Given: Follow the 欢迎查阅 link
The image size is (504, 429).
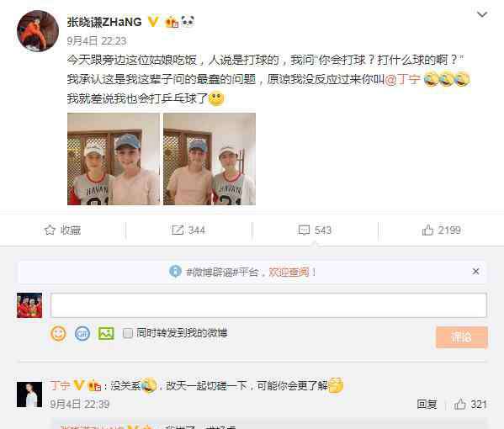Looking at the screenshot, I should [x=289, y=273].
